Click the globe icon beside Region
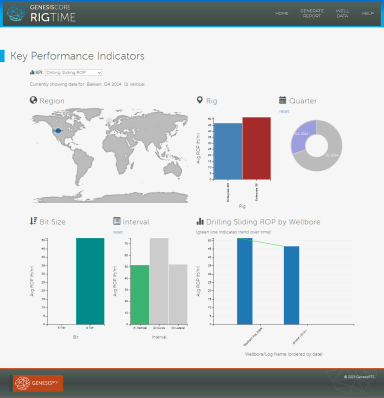This screenshot has width=384, height=398. coord(33,100)
